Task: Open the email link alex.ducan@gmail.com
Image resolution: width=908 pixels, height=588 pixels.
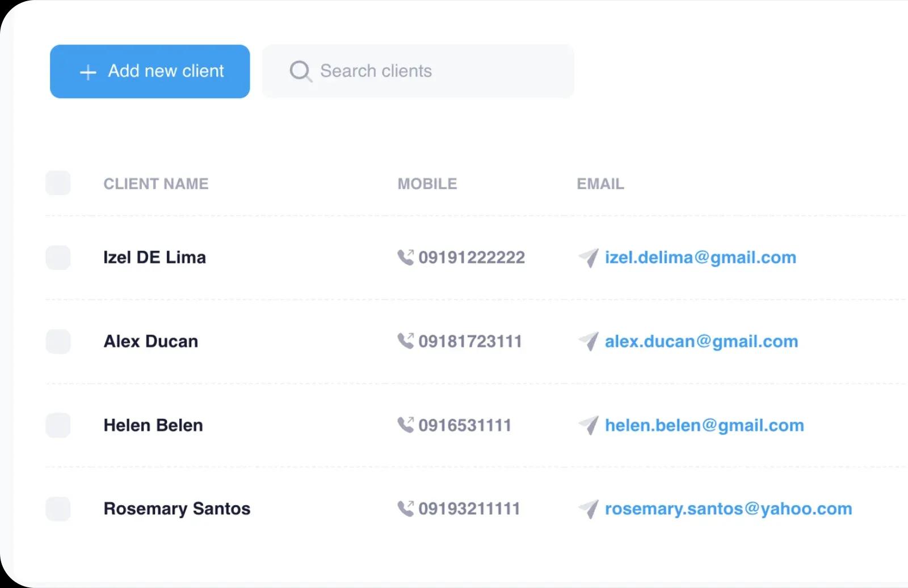Action: click(700, 341)
